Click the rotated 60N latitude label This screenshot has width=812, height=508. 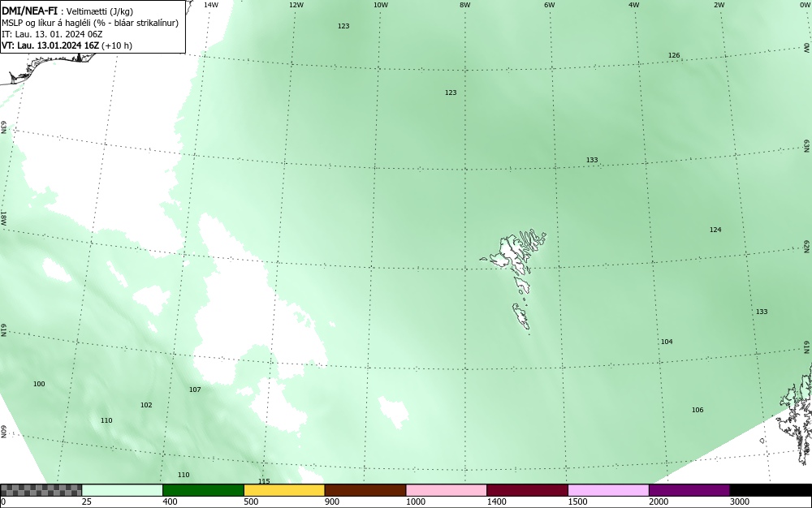click(x=3, y=432)
